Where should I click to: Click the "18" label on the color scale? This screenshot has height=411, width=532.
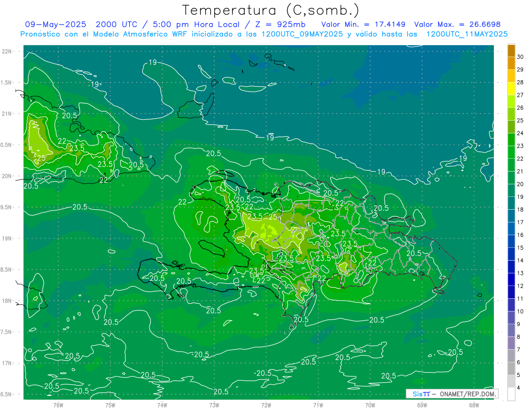tap(520, 209)
